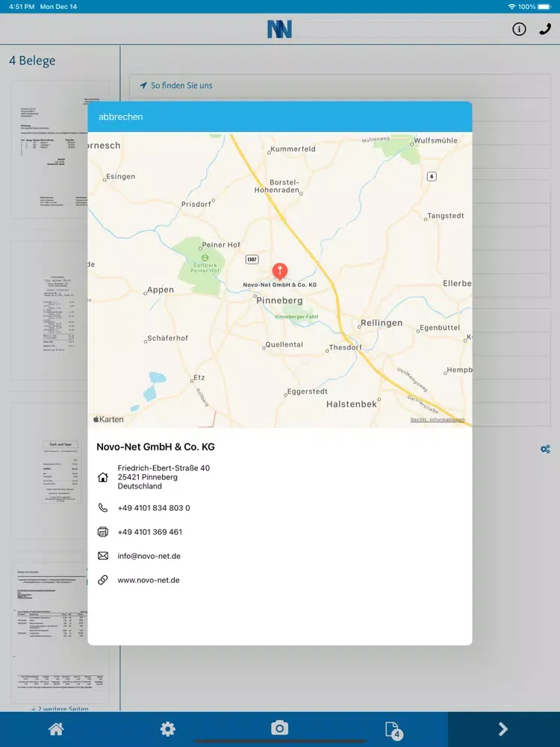Tap the Schäferhof label on map

tap(167, 338)
